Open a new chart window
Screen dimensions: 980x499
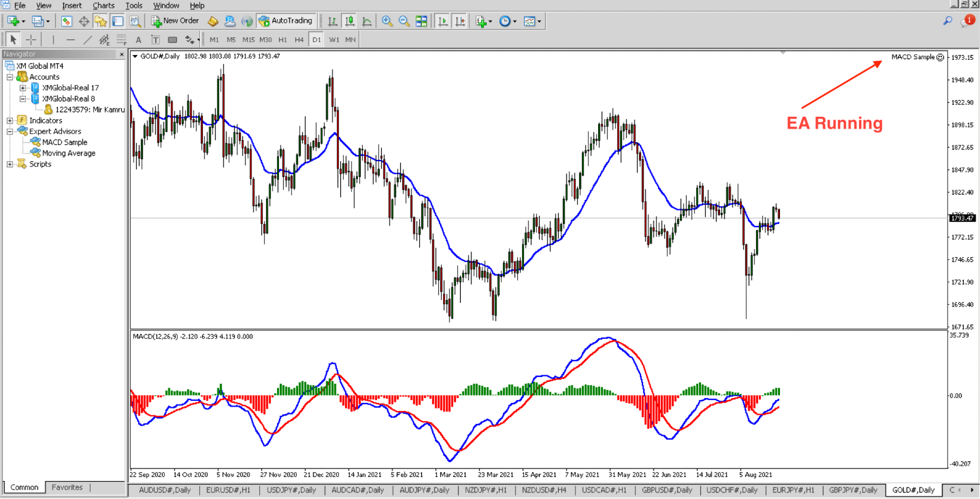coord(13,21)
